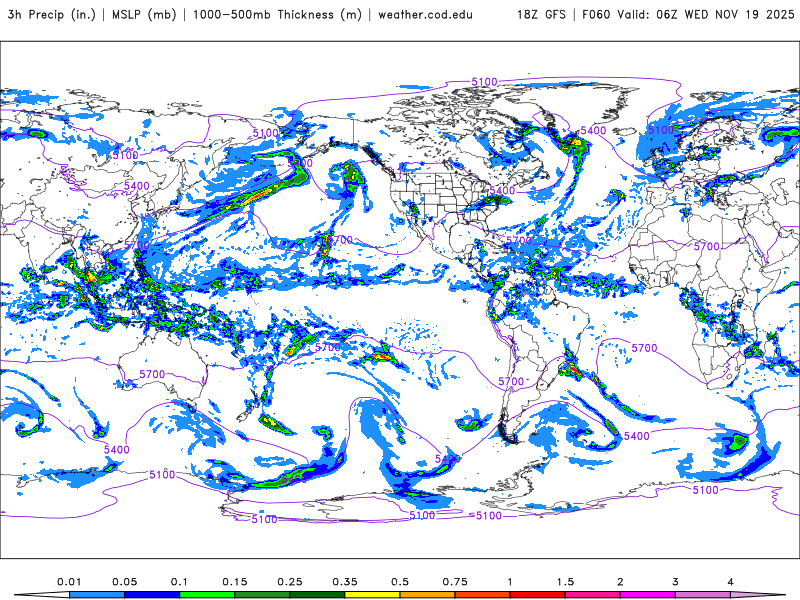
Task: Click the 0.5 colorbar value label
Action: coord(400,582)
